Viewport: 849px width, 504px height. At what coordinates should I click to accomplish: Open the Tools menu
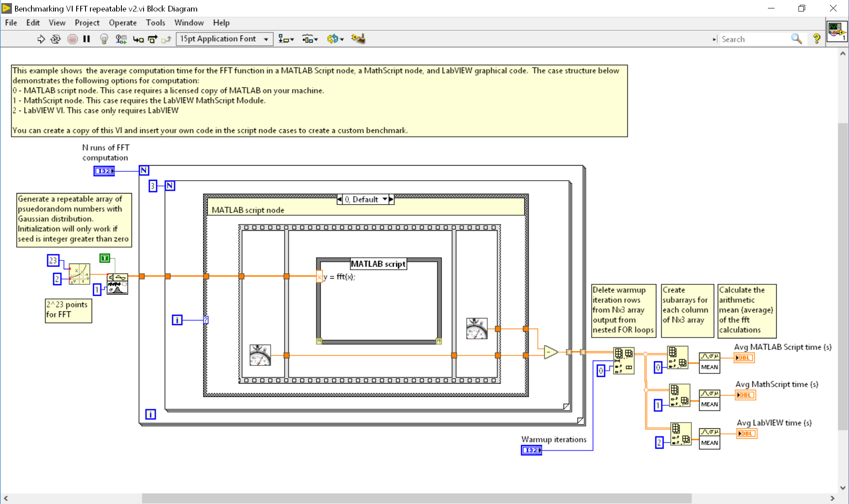tap(156, 23)
